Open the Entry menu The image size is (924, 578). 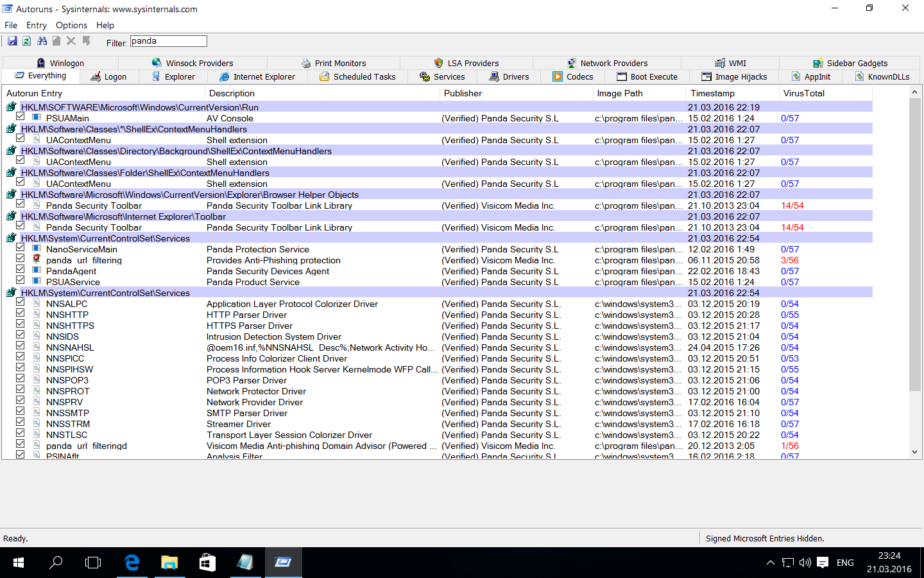point(37,25)
